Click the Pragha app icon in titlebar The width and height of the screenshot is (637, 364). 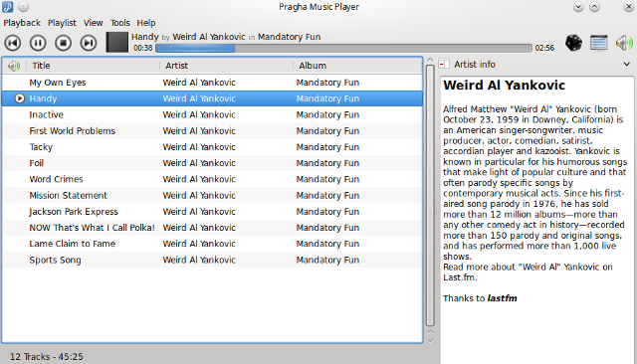tap(8, 7)
